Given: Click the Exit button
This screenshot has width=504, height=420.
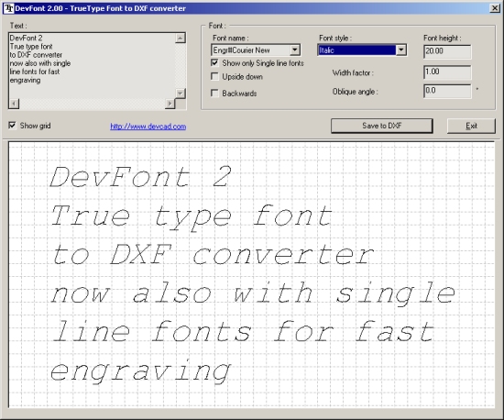Looking at the screenshot, I should click(471, 126).
